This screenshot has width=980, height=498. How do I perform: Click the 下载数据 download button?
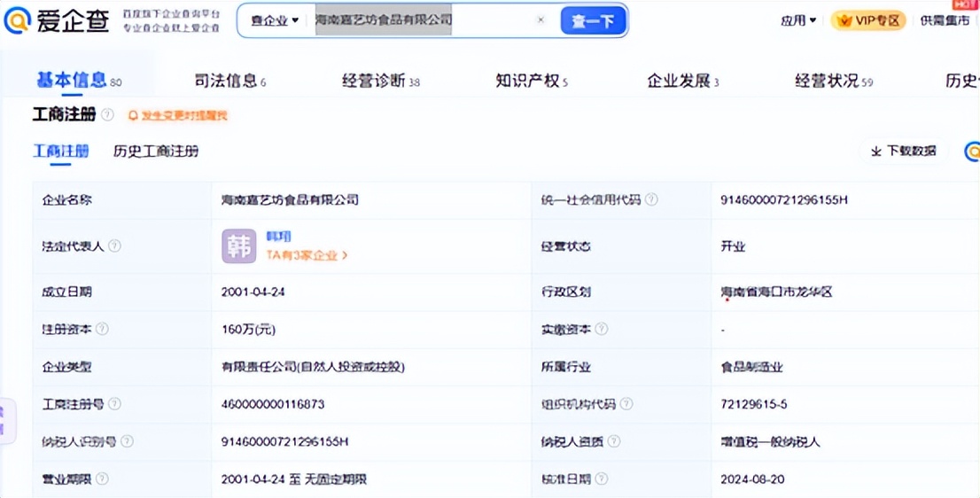[x=904, y=151]
